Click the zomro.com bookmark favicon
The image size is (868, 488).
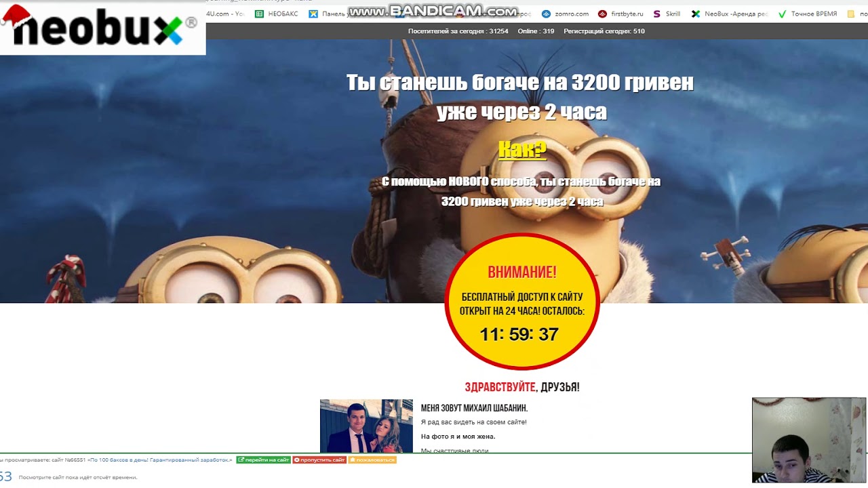coord(546,14)
